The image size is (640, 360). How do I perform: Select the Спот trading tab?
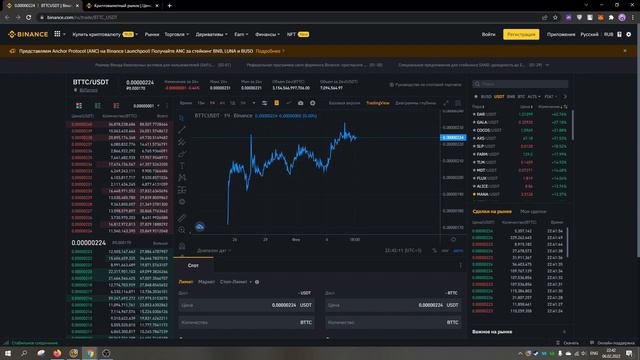tap(193, 265)
